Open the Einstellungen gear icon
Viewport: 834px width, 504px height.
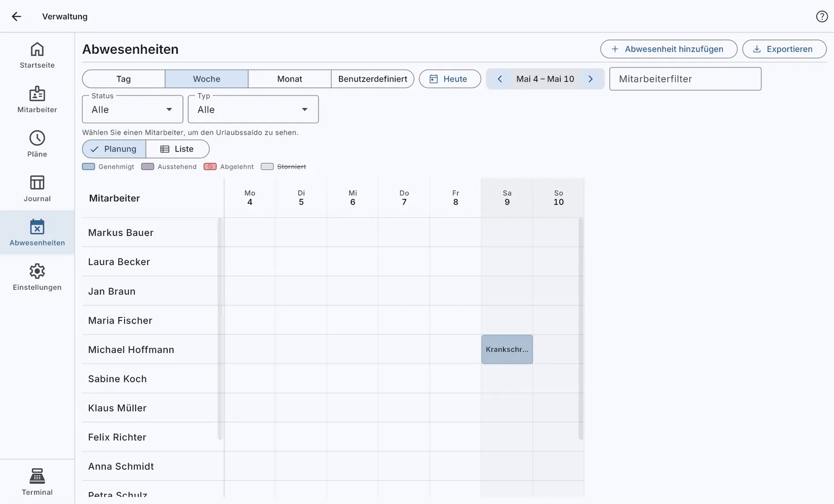[x=37, y=271]
